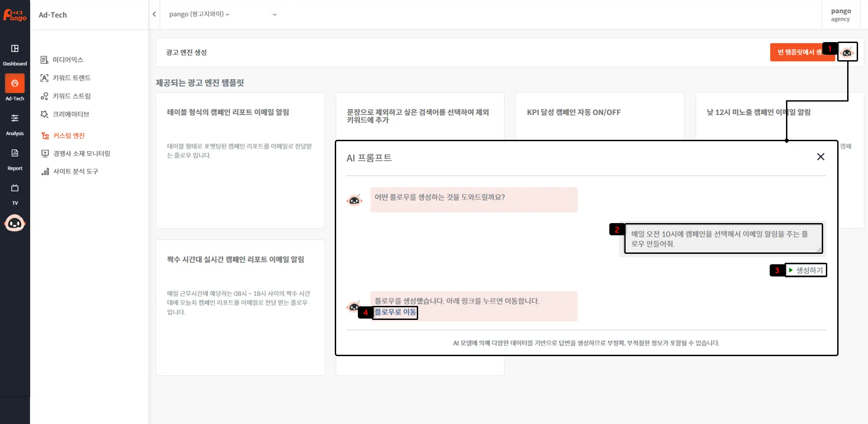The height and width of the screenshot is (424, 868).
Task: Go to 키워드 트렌드 menu
Action: coord(72,78)
